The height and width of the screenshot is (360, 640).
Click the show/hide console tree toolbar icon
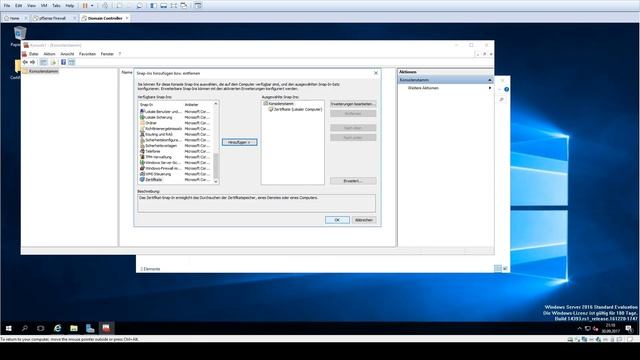[x=43, y=62]
